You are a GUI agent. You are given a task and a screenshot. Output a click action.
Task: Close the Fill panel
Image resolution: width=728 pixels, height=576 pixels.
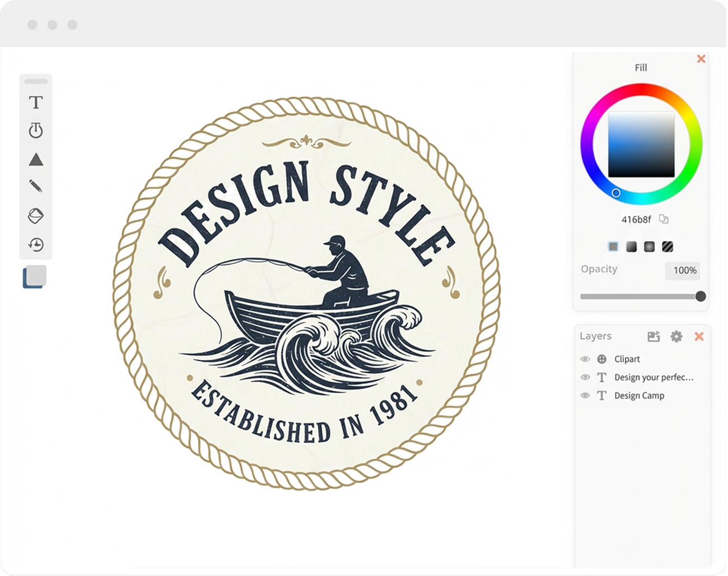(701, 59)
